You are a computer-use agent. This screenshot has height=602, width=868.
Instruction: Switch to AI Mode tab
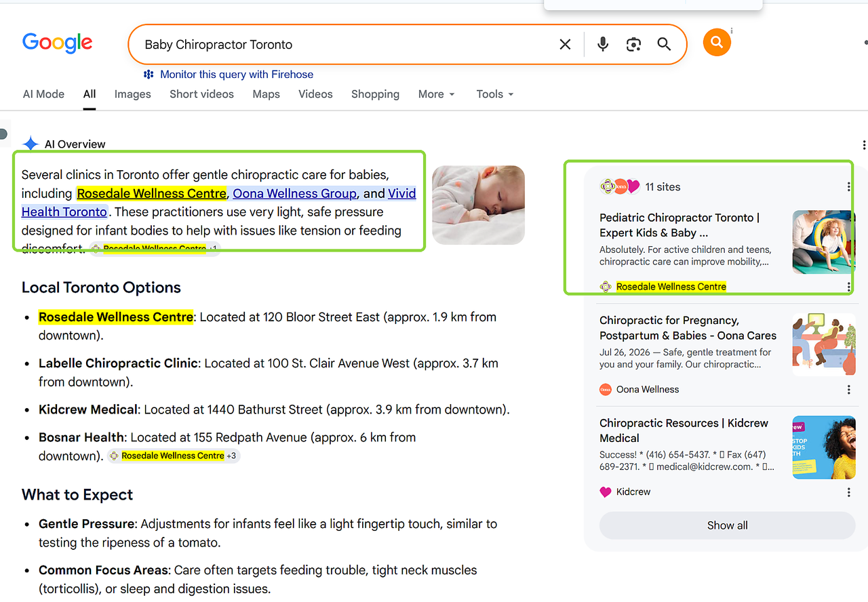click(43, 94)
